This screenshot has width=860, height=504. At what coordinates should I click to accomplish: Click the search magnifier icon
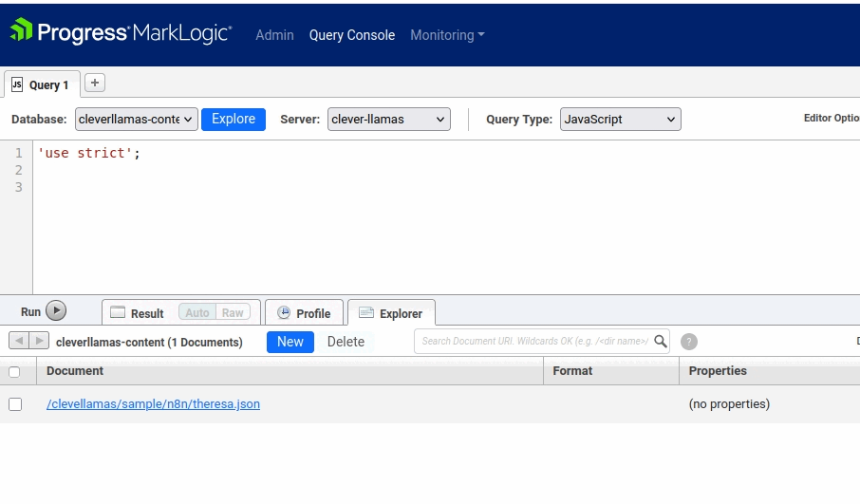tap(661, 341)
